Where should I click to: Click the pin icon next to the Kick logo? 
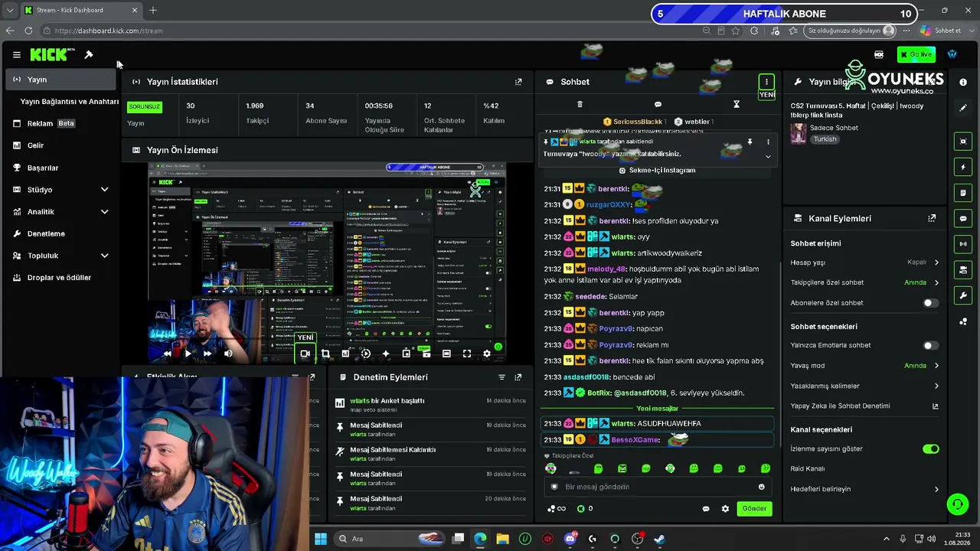(x=89, y=54)
